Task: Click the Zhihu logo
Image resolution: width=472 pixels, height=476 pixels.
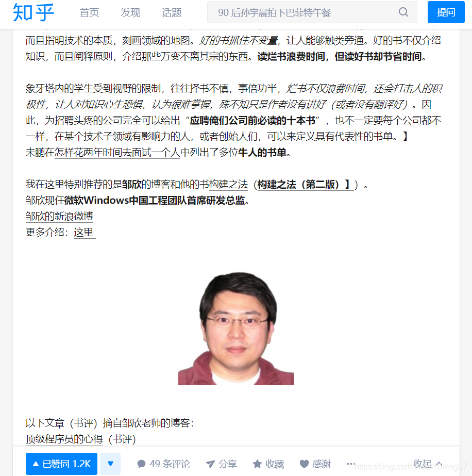Action: tap(33, 12)
